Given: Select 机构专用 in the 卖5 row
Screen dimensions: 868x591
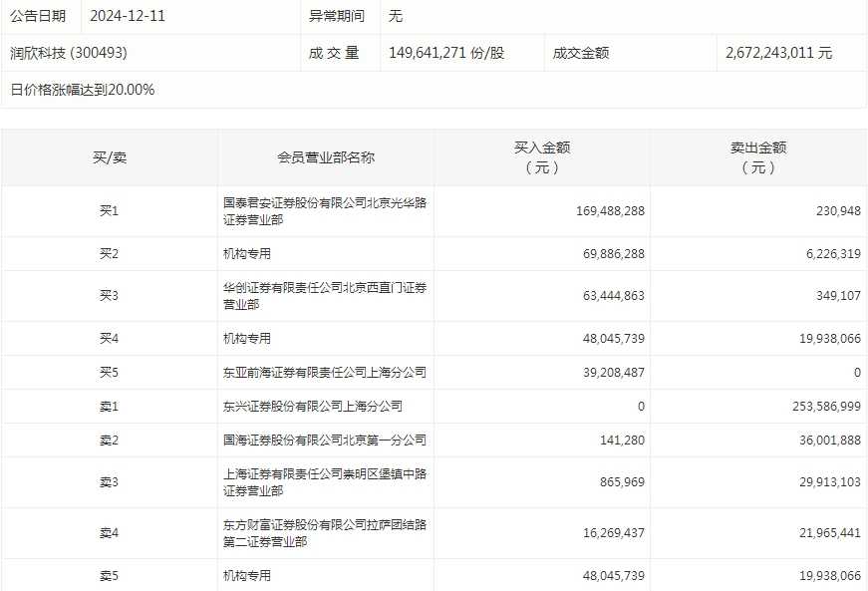Looking at the screenshot, I should pos(247,575).
